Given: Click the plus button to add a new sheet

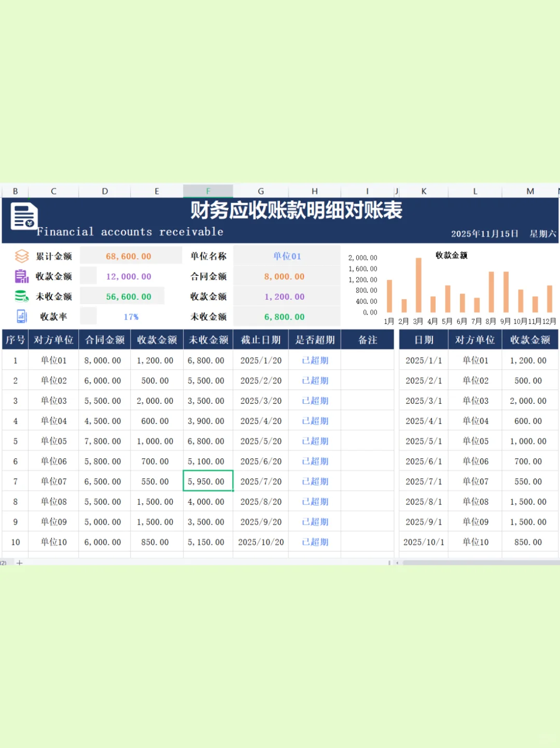Looking at the screenshot, I should pos(19,562).
